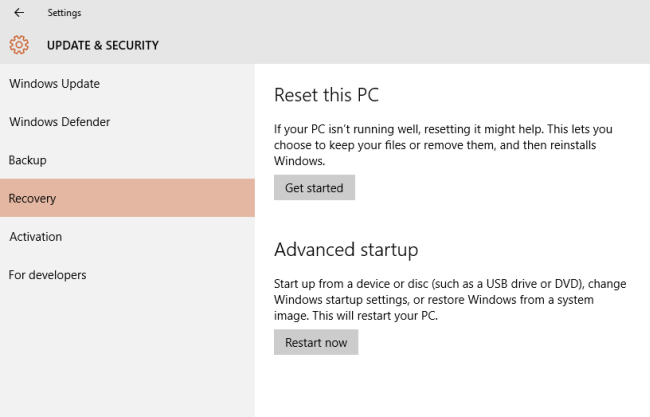Click blank content area below Restart now
This screenshot has width=650, height=417.
[x=450, y=388]
